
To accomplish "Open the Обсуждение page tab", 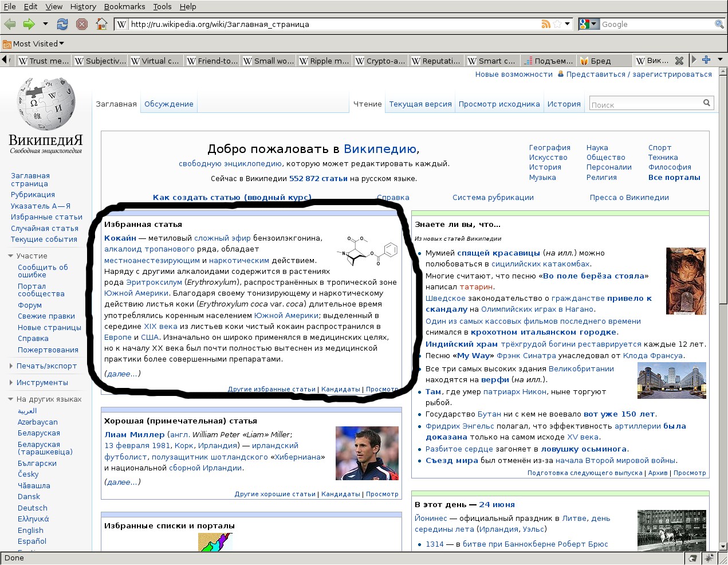I will pyautogui.click(x=169, y=104).
